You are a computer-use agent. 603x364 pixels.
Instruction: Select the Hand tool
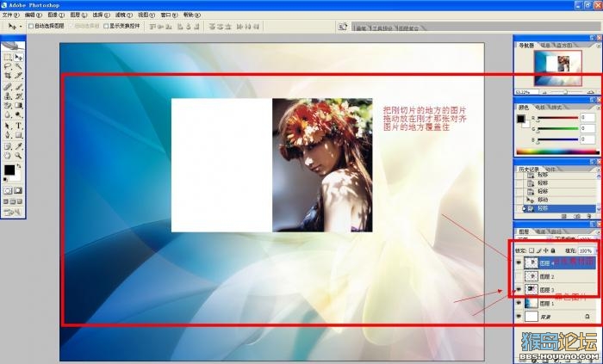tap(8, 156)
